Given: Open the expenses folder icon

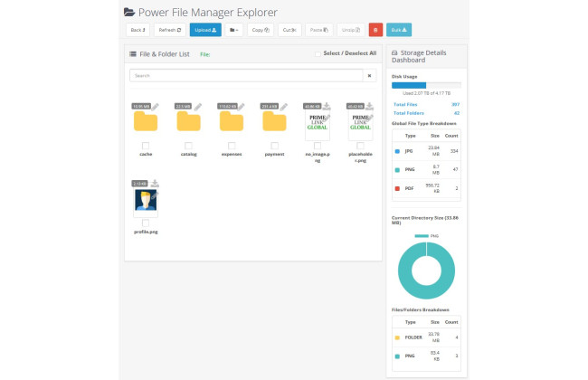Looking at the screenshot, I should [232, 121].
